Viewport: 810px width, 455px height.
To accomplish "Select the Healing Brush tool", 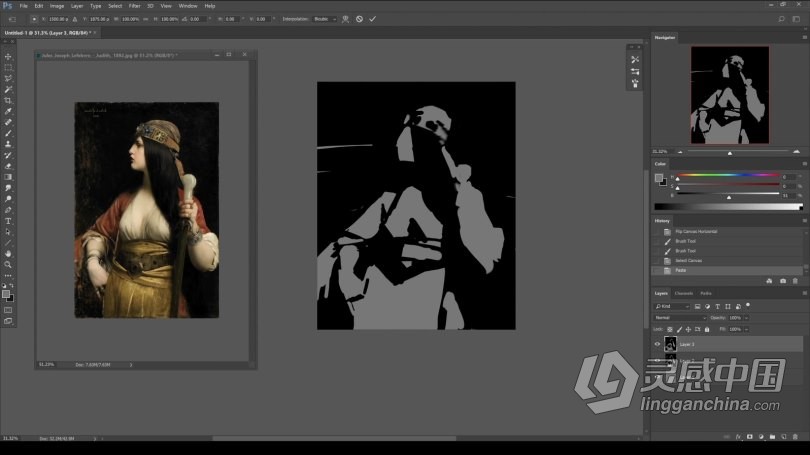I will (8, 122).
